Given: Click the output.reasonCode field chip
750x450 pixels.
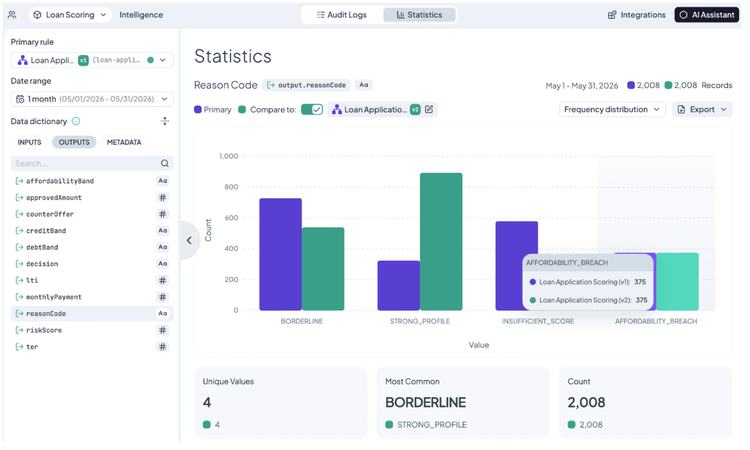Looking at the screenshot, I should pyautogui.click(x=306, y=85).
